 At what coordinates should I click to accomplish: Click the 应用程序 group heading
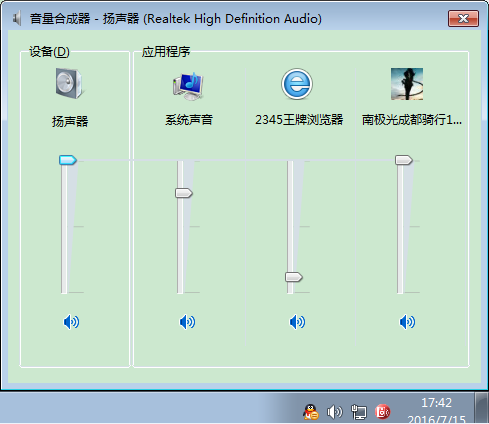166,52
